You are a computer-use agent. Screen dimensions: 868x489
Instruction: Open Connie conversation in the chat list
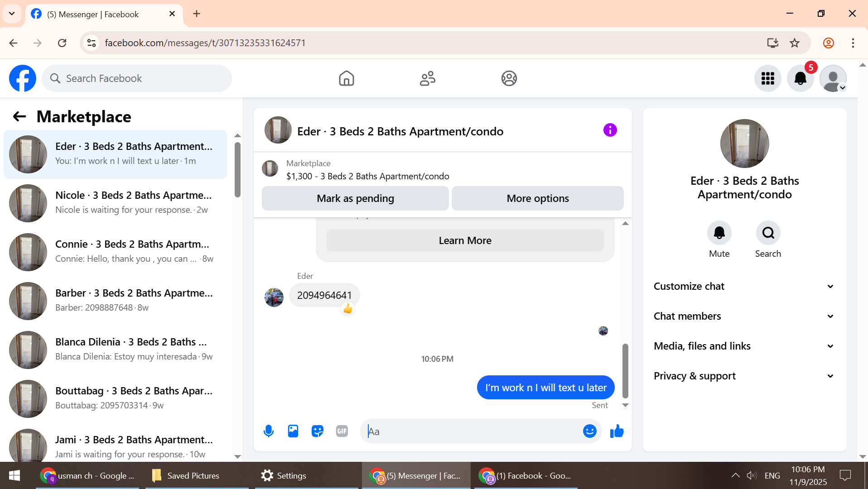pos(115,252)
